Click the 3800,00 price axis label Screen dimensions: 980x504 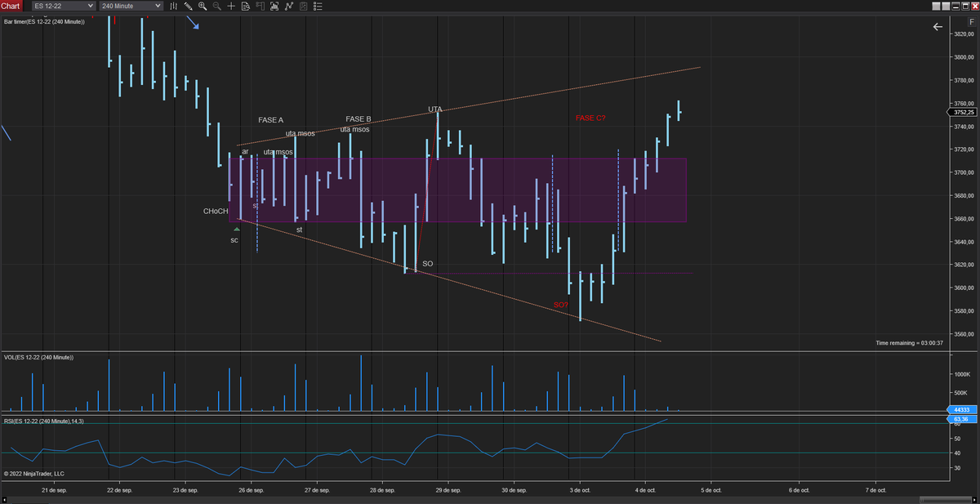tap(964, 57)
